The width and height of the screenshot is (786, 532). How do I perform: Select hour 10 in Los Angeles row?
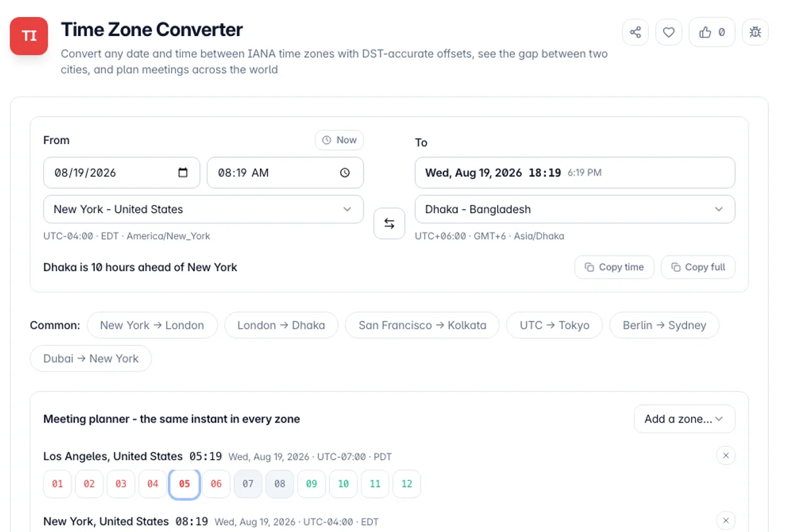coord(343,484)
